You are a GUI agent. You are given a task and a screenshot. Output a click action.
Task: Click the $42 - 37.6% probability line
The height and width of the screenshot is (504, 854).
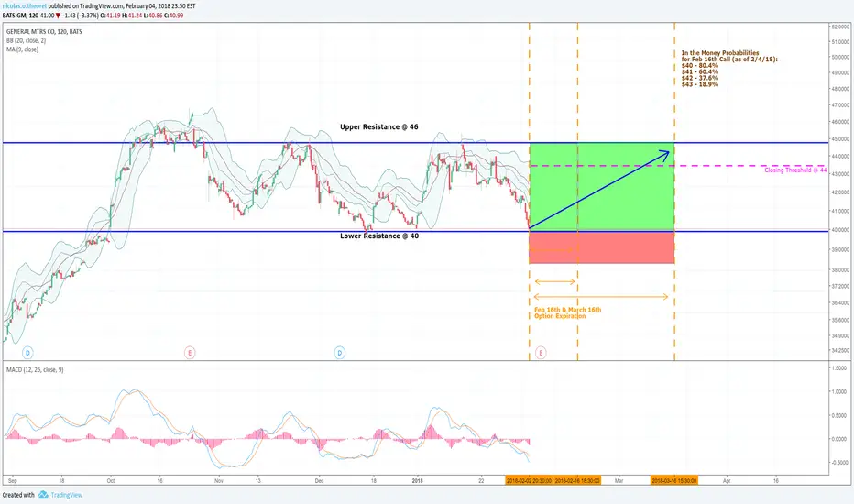click(700, 78)
